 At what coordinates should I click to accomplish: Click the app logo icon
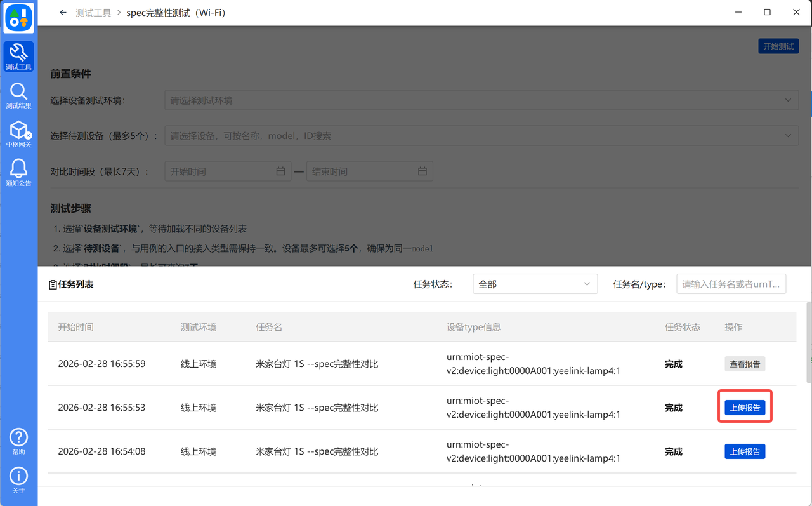pos(18,18)
